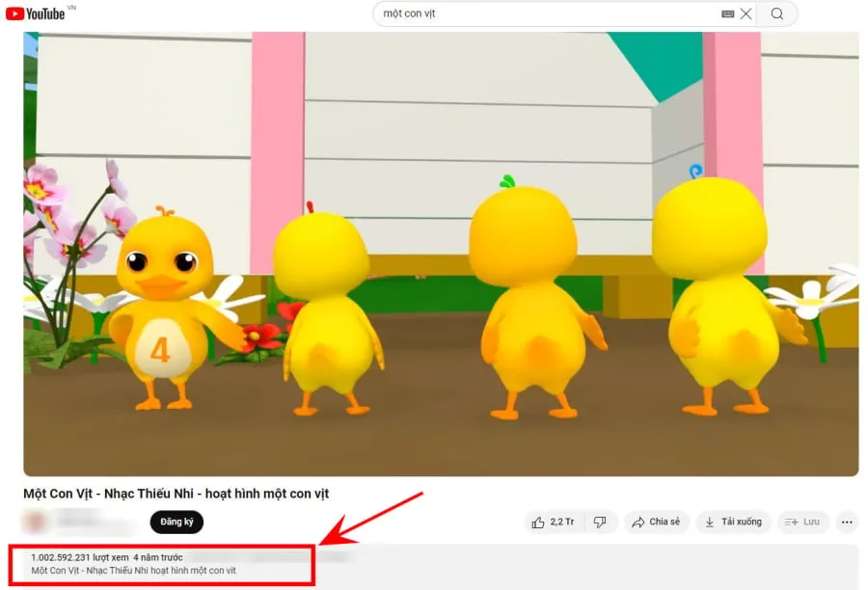Share the video via Chia sẻ
The width and height of the screenshot is (868, 590).
656,522
